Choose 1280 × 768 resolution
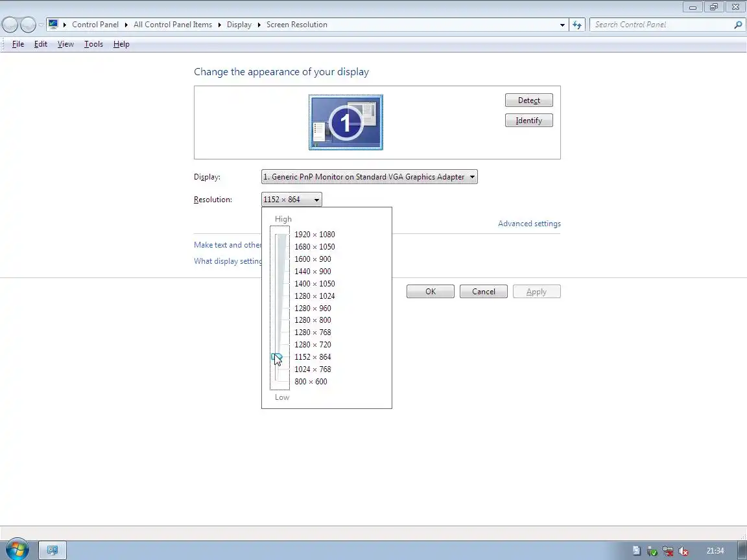This screenshot has width=747, height=560. click(313, 332)
